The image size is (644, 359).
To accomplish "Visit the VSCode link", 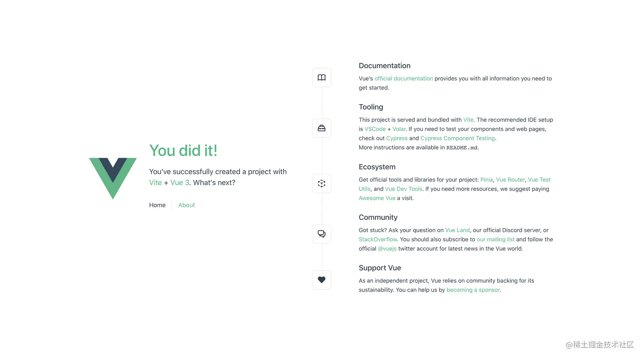I will pyautogui.click(x=375, y=129).
